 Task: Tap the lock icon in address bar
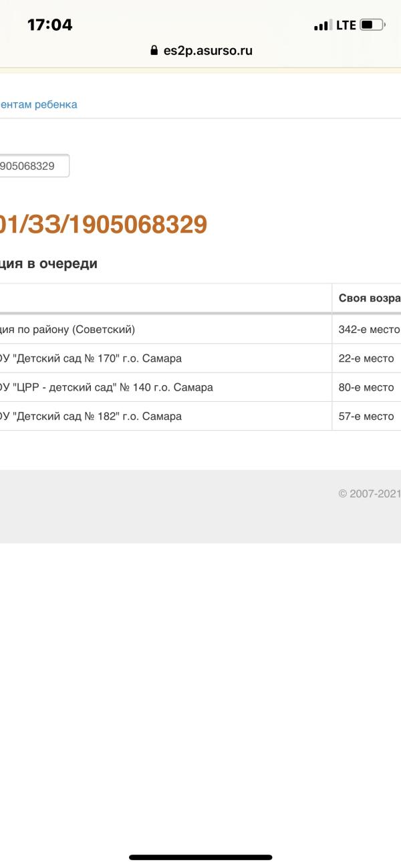click(x=154, y=50)
